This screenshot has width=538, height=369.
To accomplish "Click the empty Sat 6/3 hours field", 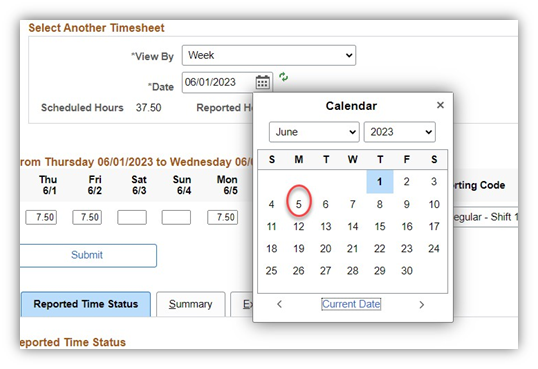I will tap(132, 217).
